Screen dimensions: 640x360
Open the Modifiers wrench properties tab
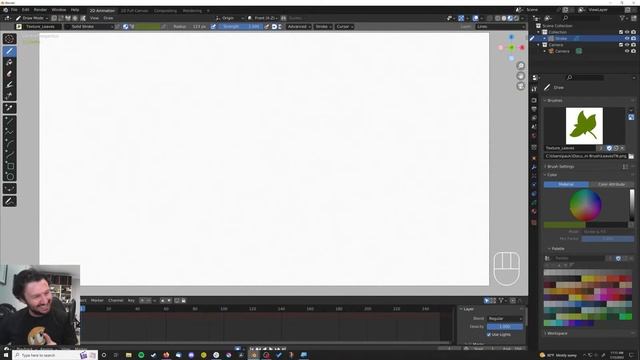click(x=534, y=167)
